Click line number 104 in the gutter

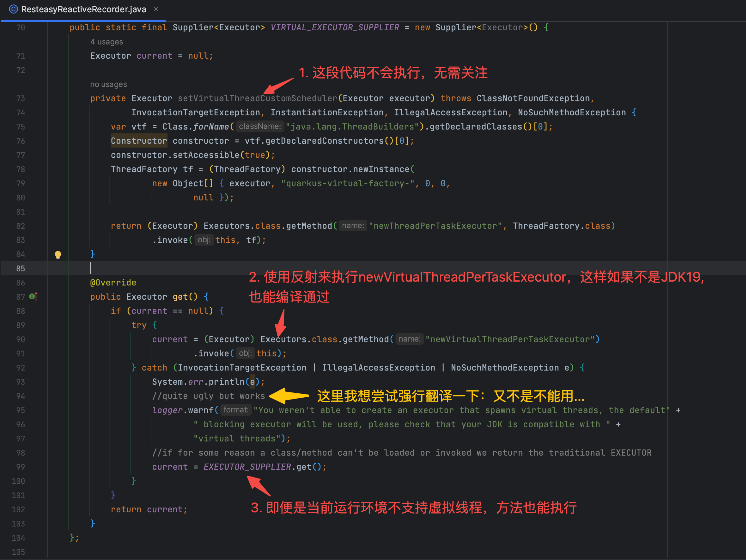(18, 538)
